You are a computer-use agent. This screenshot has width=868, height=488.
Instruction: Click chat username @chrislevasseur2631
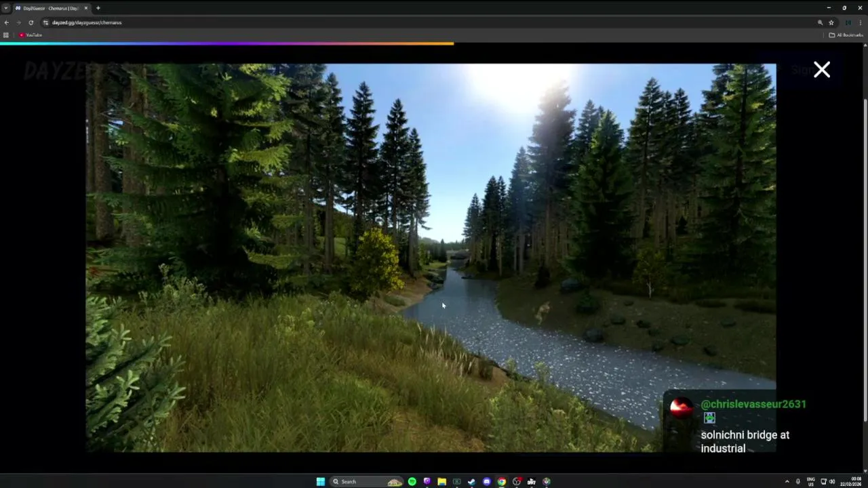tap(753, 404)
